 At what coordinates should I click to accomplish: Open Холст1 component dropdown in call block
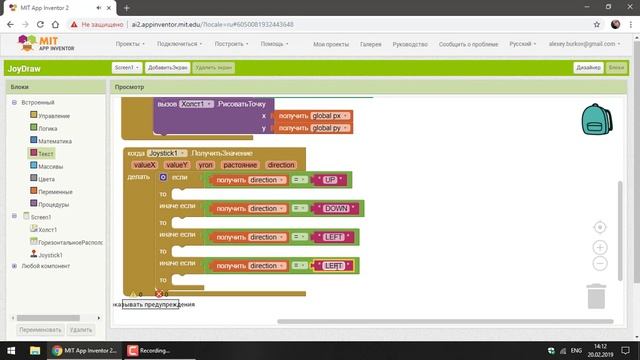point(197,104)
